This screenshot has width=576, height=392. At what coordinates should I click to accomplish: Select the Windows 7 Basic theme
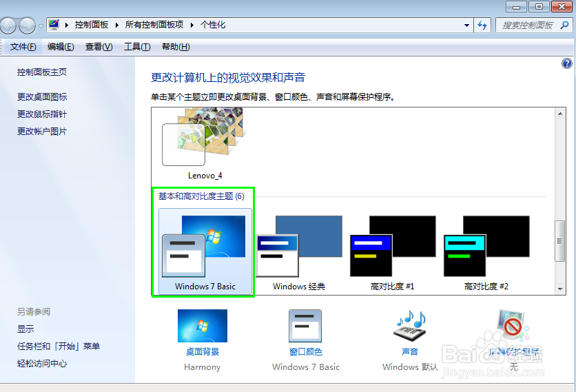point(205,251)
